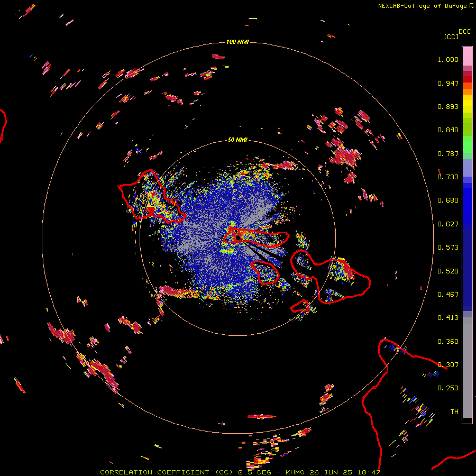Click the 0.680 scale value
This screenshot has height=476, width=476.
tap(448, 200)
